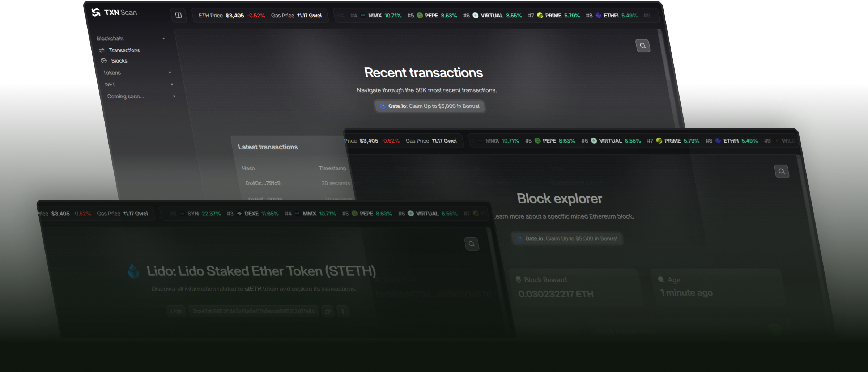
Task: Open search in Block explorer panel
Action: click(x=781, y=172)
